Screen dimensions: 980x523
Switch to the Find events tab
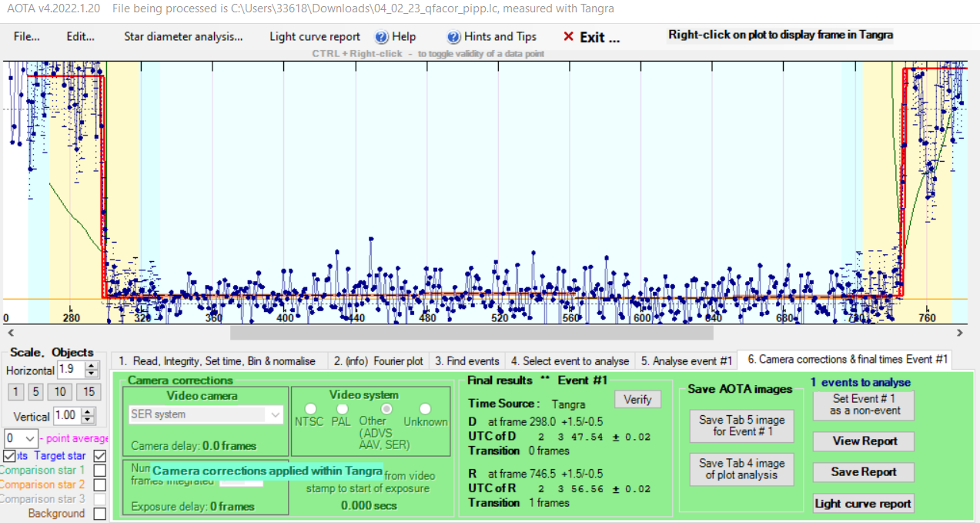[467, 360]
